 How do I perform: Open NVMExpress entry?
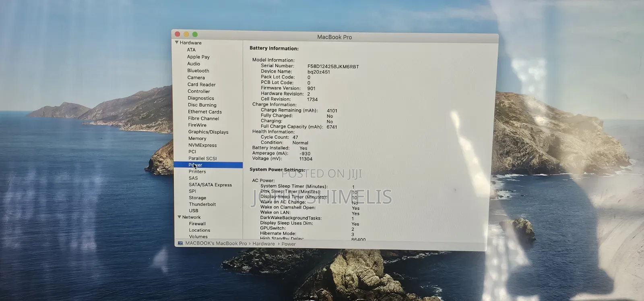click(202, 145)
